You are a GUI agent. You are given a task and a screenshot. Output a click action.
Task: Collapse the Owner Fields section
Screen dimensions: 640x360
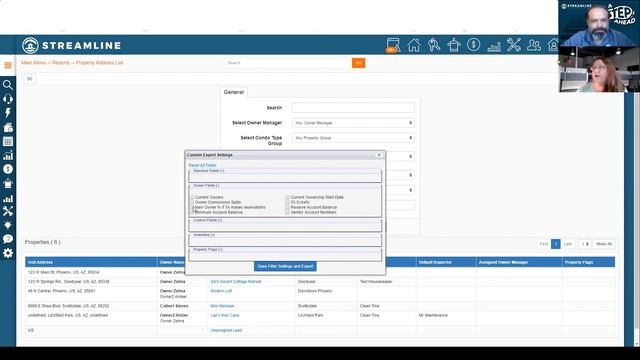coord(206,185)
